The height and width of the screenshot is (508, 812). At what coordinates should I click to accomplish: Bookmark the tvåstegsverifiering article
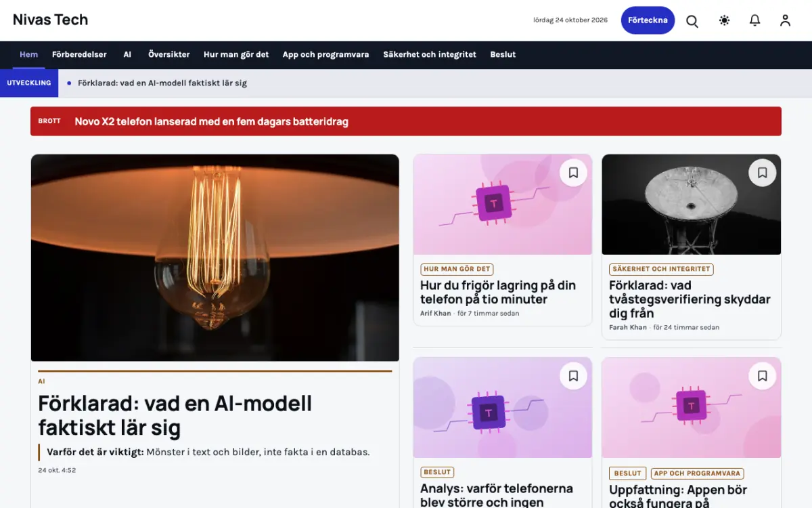click(762, 173)
